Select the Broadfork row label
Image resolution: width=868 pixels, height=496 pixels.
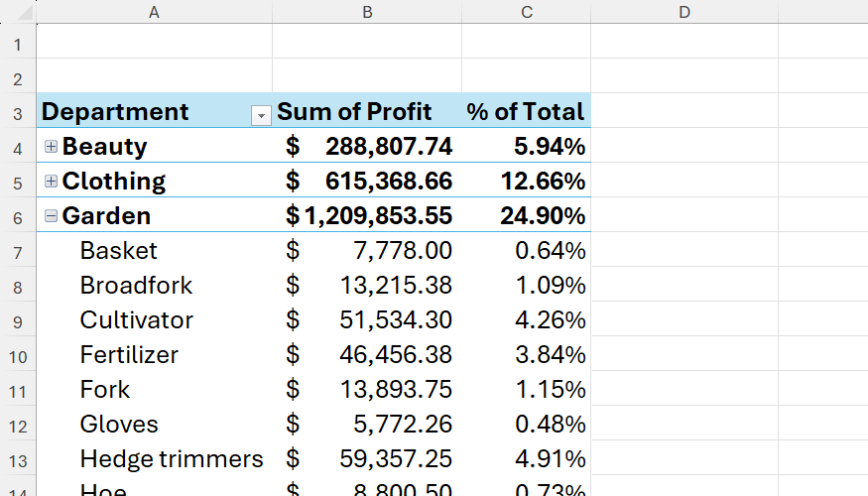click(x=136, y=285)
